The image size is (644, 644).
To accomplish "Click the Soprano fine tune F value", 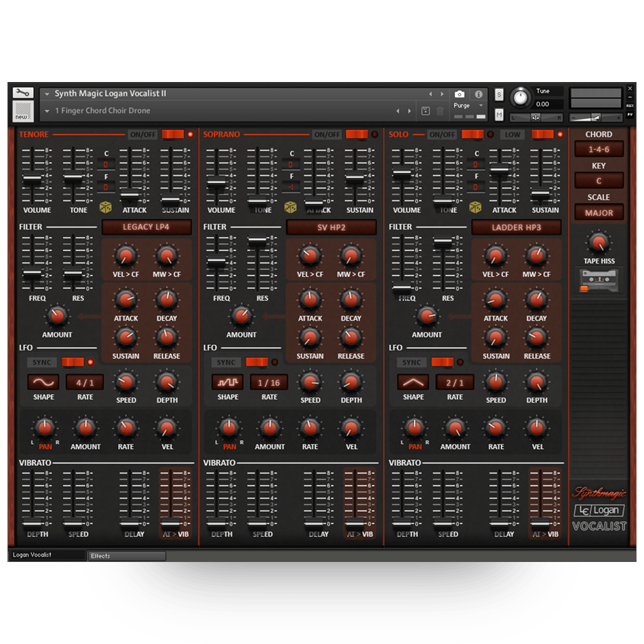I will (291, 187).
